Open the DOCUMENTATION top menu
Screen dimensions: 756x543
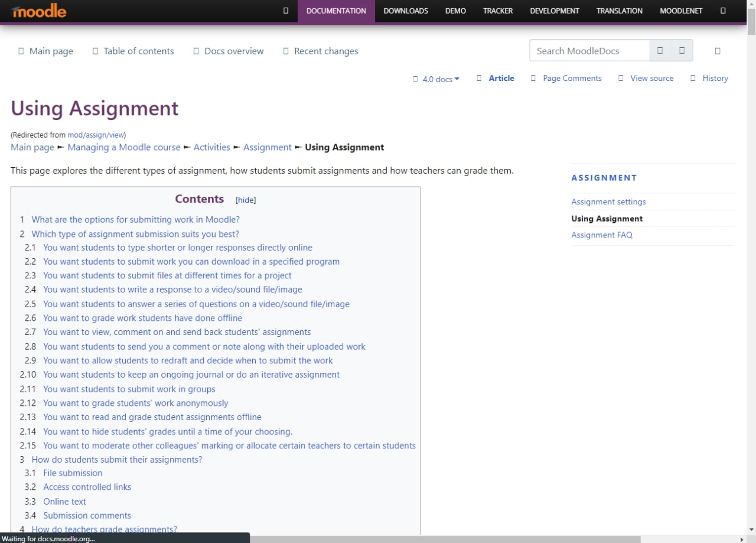(336, 11)
